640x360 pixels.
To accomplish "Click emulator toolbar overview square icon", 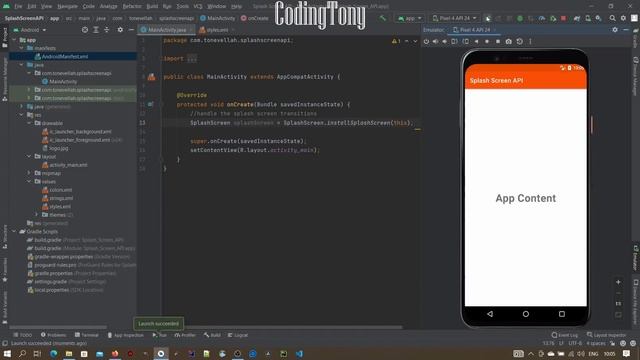I will click(x=498, y=41).
